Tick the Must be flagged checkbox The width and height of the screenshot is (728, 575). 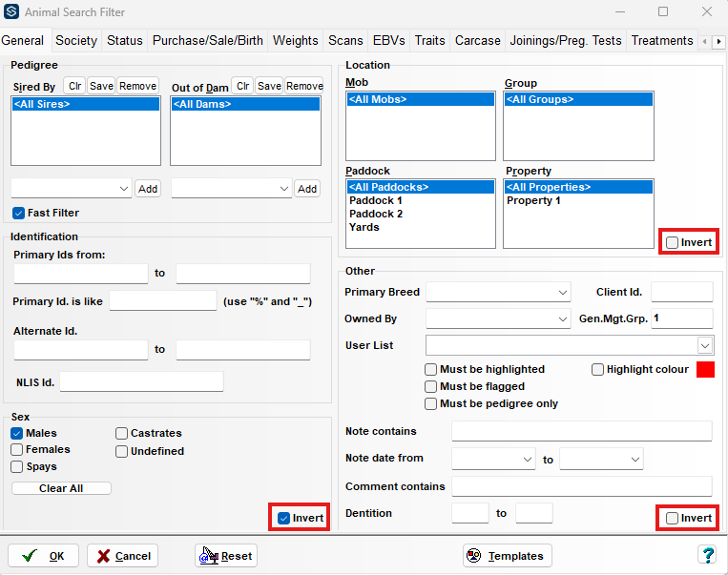[431, 387]
